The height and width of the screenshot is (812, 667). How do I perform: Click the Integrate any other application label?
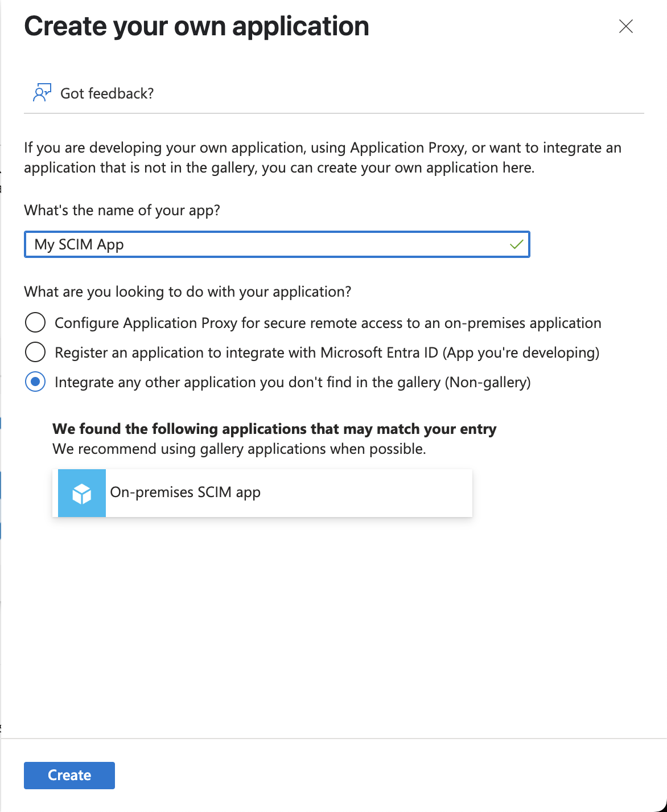coord(292,382)
